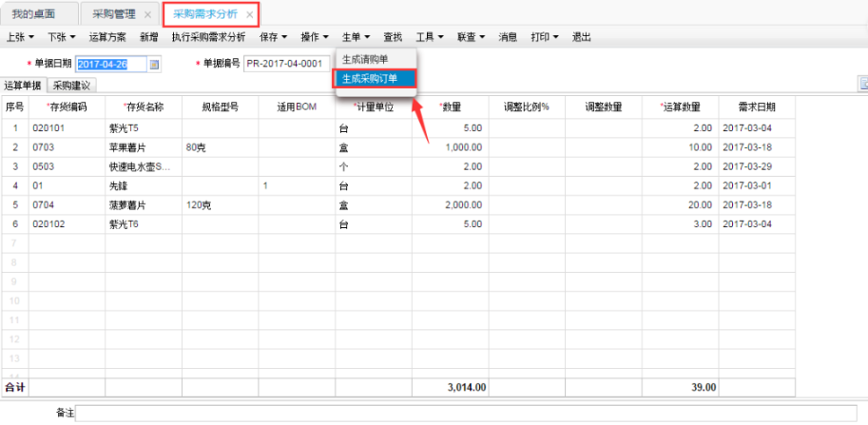Switch to the 采购建议 sub-tab

pos(72,85)
